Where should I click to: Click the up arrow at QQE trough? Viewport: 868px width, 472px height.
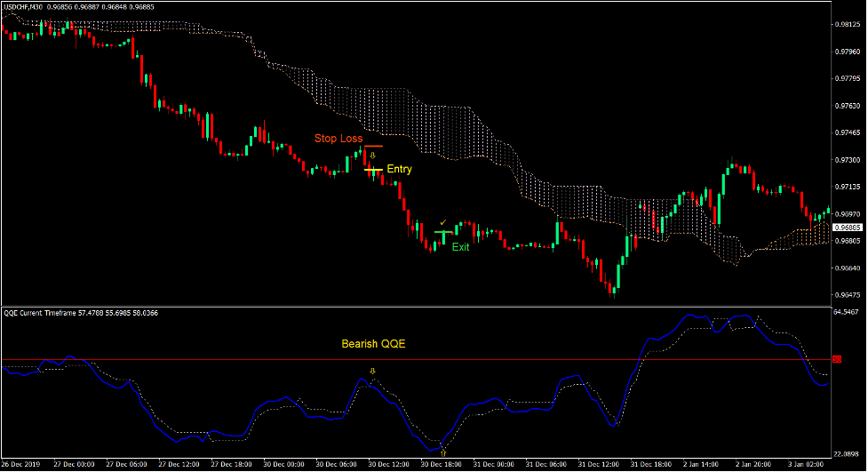442,453
